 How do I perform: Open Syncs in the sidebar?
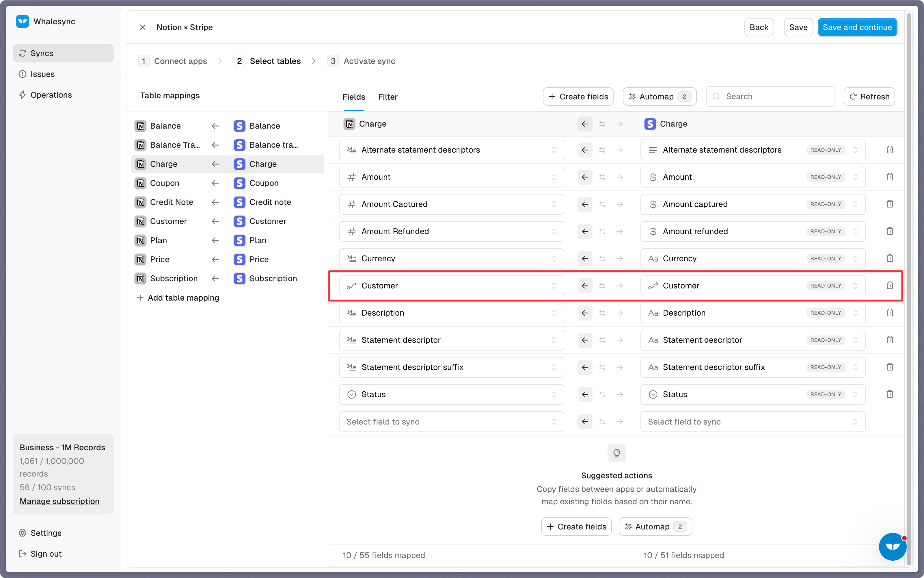click(63, 53)
